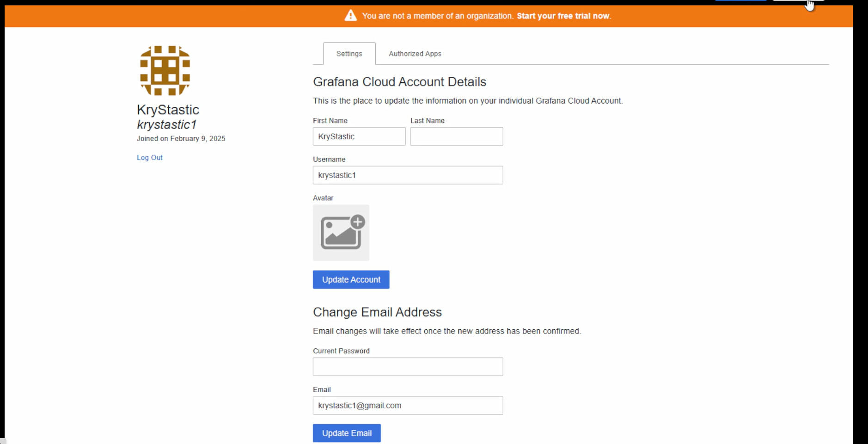Click the Email address field
The image size is (868, 444).
click(408, 406)
